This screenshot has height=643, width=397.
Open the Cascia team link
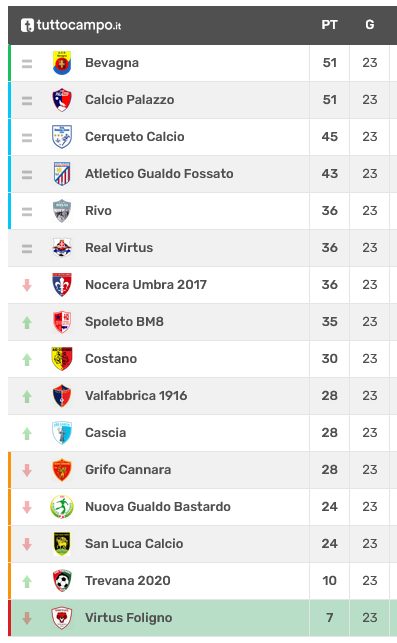pos(105,433)
